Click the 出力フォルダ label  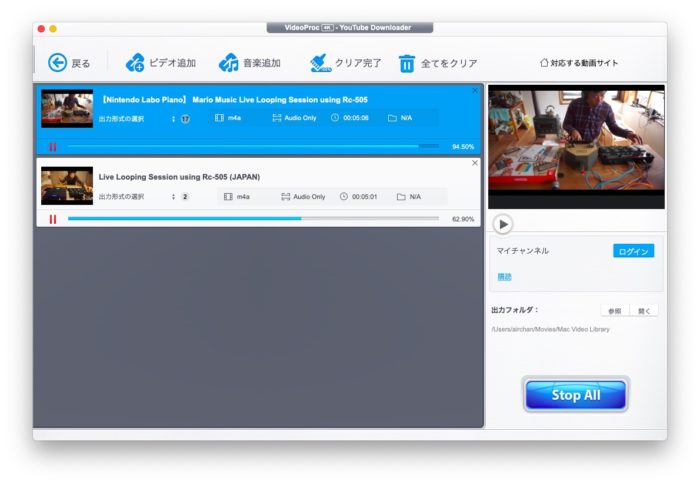[x=515, y=309]
